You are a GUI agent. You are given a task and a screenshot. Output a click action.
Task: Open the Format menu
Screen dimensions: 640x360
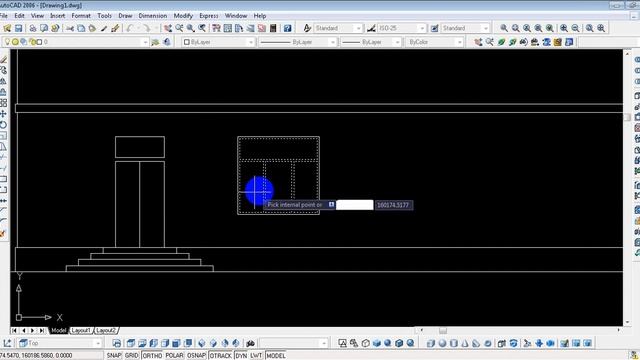81,16
